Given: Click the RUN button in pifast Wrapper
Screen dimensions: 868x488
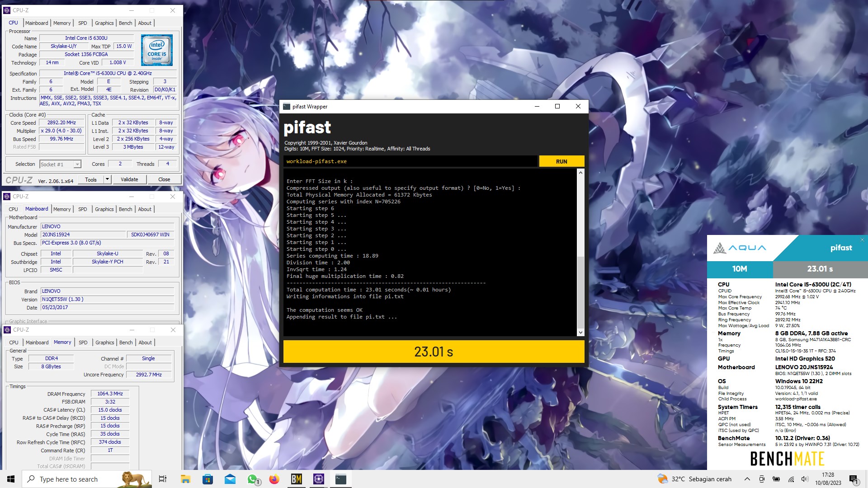Looking at the screenshot, I should pos(561,161).
